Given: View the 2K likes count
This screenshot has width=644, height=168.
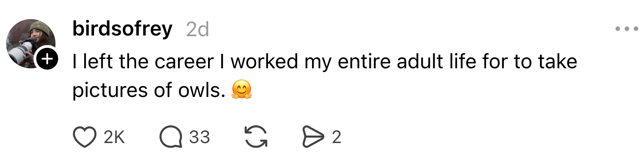Looking at the screenshot, I should click(x=114, y=137).
